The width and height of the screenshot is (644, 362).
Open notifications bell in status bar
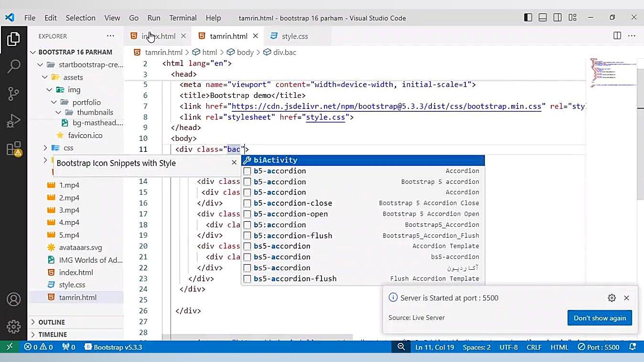pyautogui.click(x=633, y=347)
